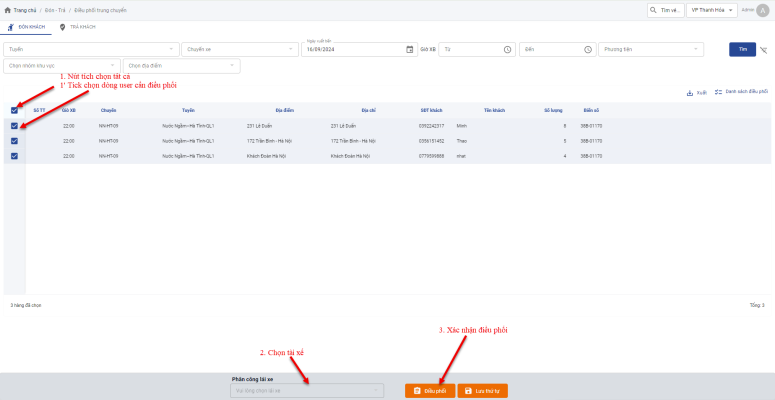
Task: Click the Chuyến xe input field
Action: 239,49
